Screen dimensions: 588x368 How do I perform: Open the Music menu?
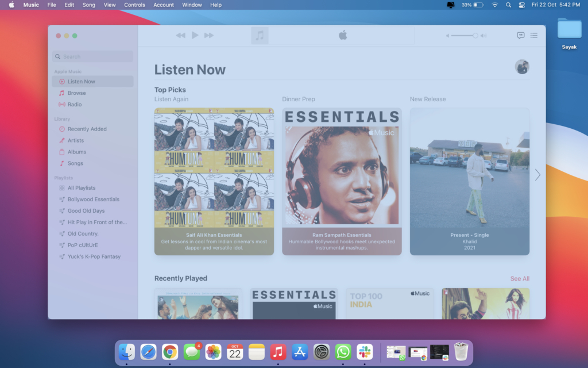[31, 5]
